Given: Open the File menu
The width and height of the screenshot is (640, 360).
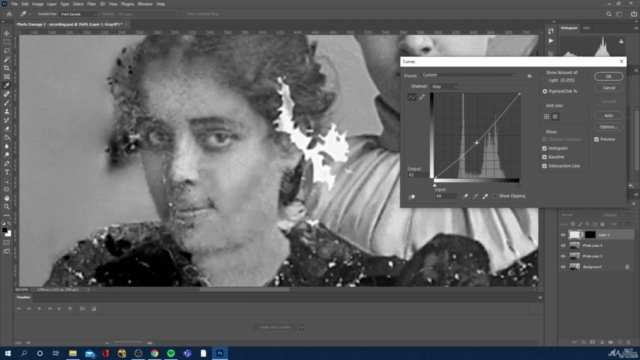Looking at the screenshot, I should point(14,4).
